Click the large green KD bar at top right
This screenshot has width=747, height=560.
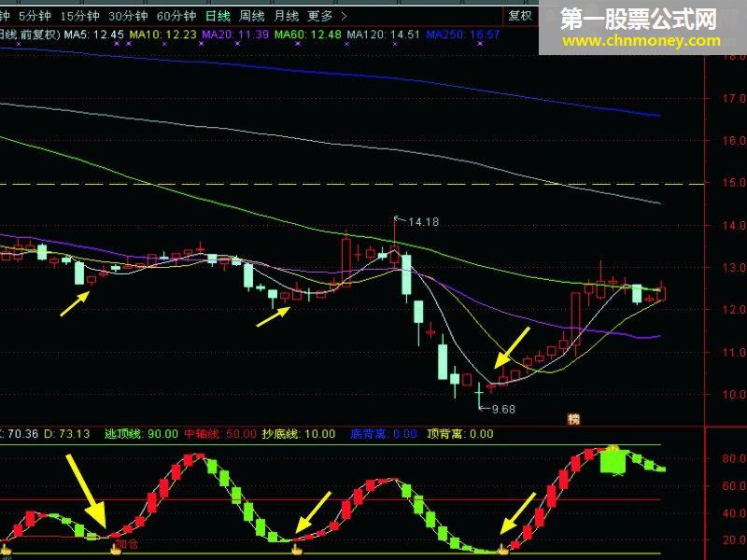(x=613, y=461)
